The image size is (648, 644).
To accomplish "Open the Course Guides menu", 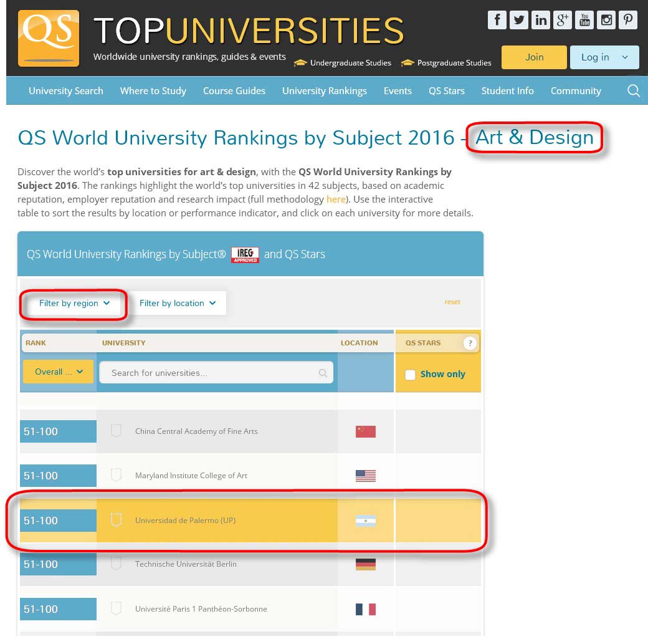I will point(234,90).
